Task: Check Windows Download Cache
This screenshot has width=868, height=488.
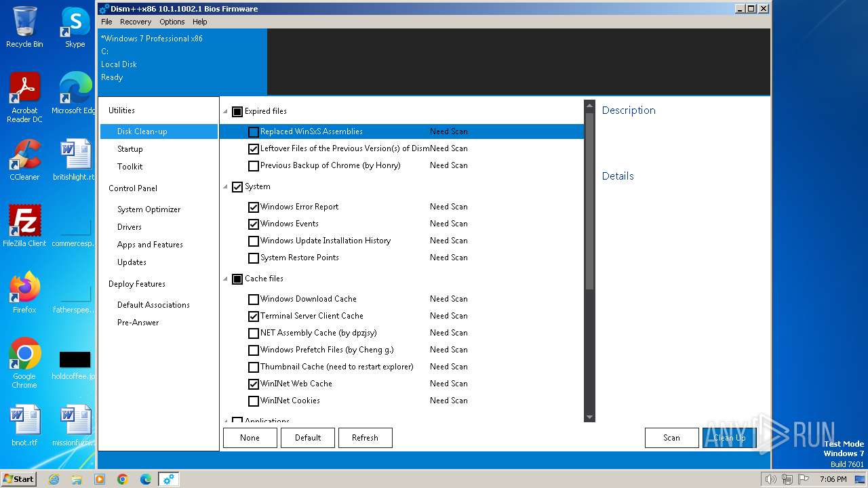Action: 254,300
